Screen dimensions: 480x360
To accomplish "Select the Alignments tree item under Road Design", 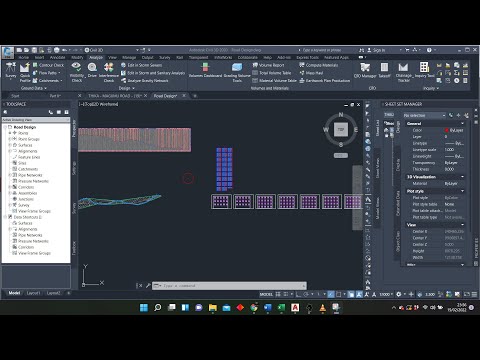I will point(28,151).
